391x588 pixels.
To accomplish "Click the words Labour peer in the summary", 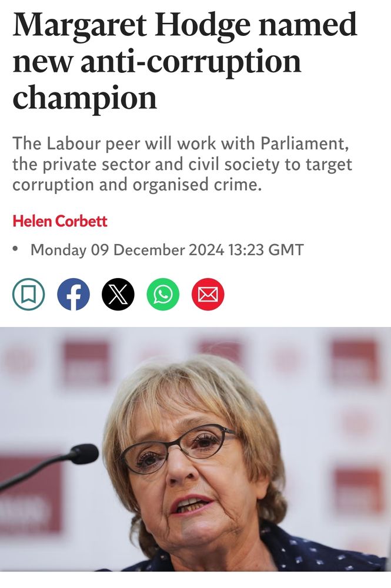I will pos(93,143).
